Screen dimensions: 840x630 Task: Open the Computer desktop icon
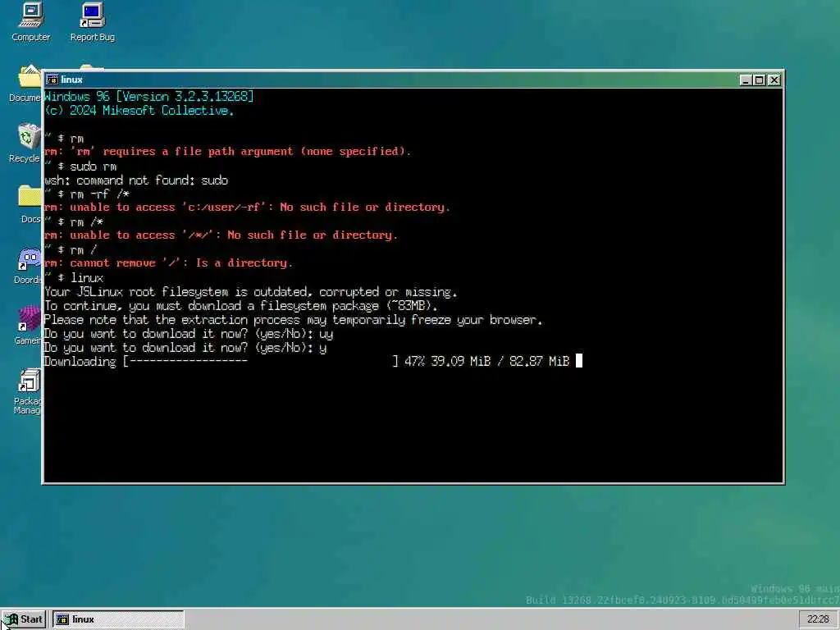tap(30, 21)
